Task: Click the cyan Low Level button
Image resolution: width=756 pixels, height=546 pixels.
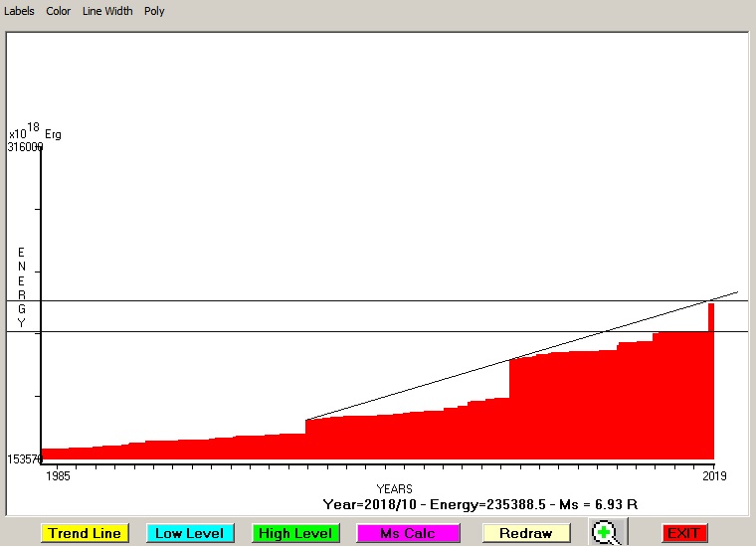Action: [190, 533]
